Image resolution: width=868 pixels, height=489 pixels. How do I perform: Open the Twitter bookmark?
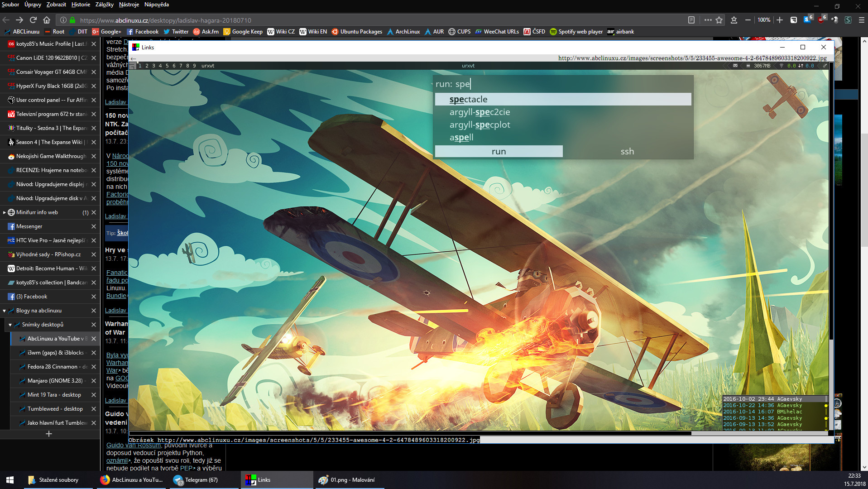tap(176, 32)
